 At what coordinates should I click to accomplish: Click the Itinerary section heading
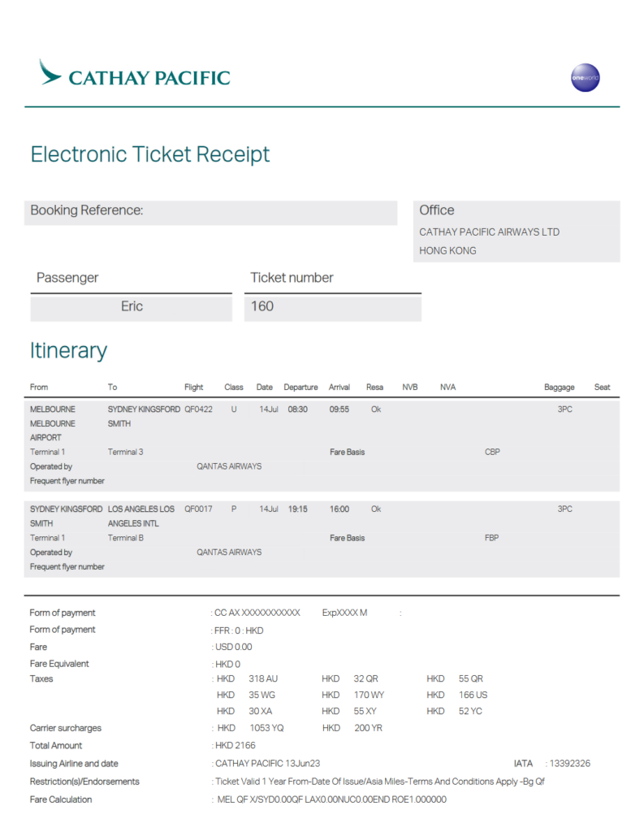pos(68,351)
